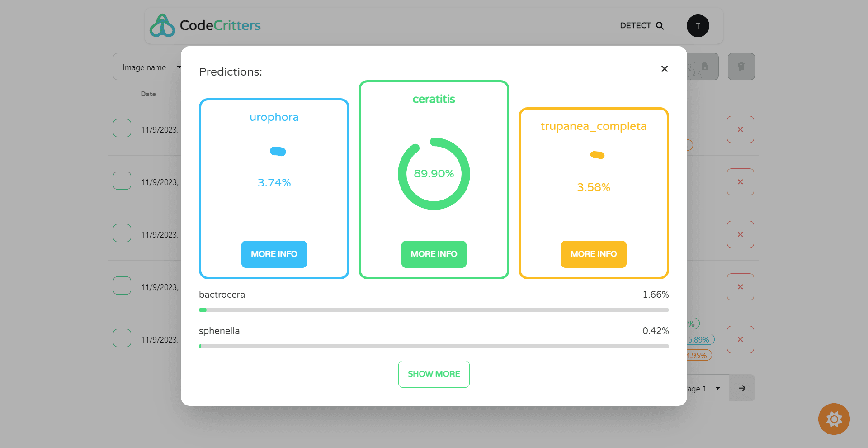Delete the last row using red X

[740, 339]
